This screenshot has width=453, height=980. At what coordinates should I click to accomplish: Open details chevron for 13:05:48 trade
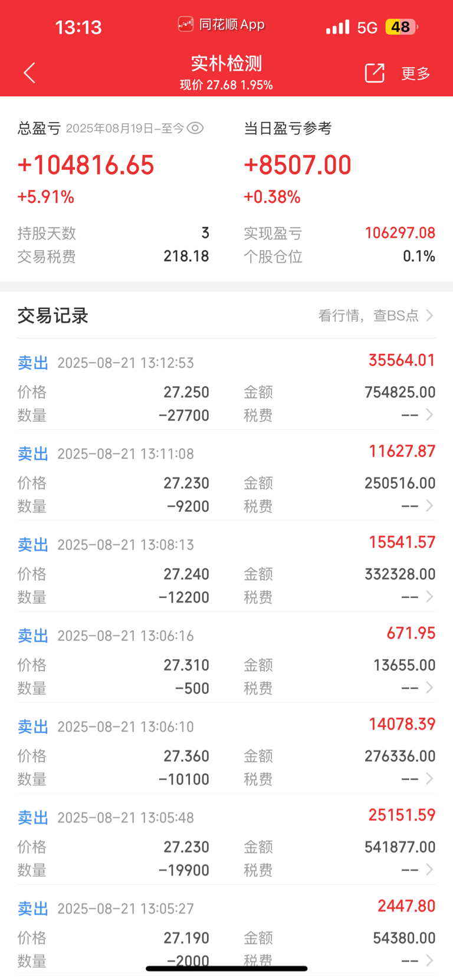pos(429,870)
